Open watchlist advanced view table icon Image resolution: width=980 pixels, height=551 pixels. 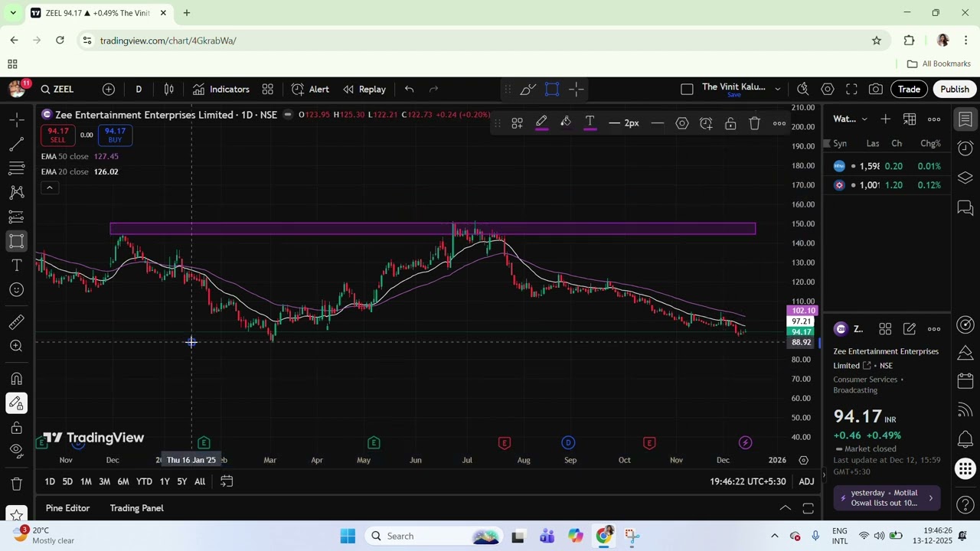click(910, 119)
